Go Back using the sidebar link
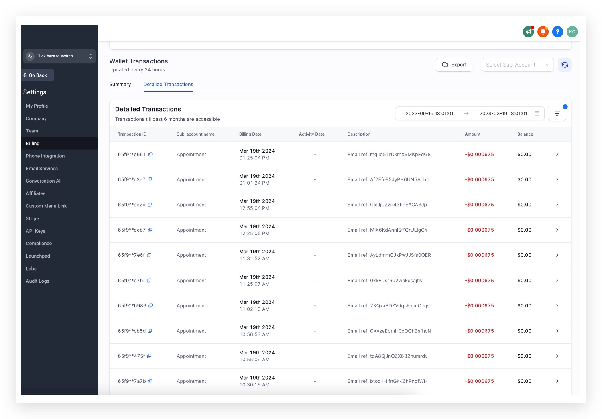Image resolution: width=602 pixels, height=419 pixels. (x=38, y=75)
